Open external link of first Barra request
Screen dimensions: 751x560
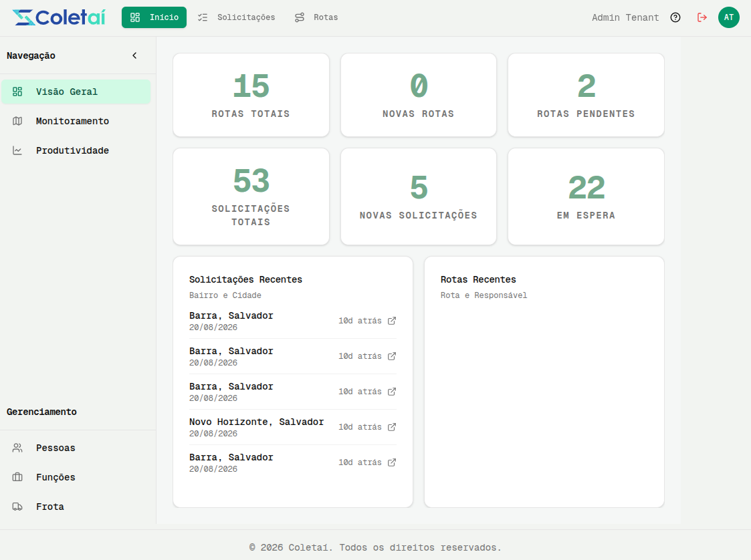point(392,321)
